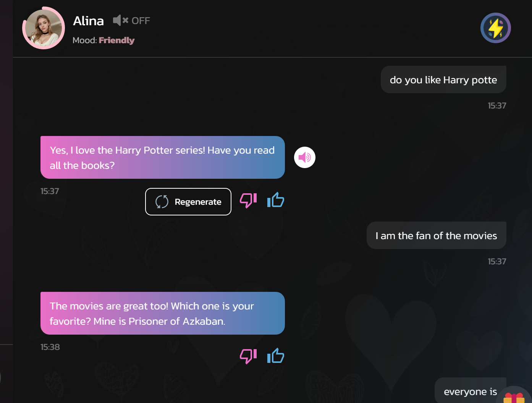The height and width of the screenshot is (403, 532).
Task: Click the gift box icon
Action: click(514, 398)
